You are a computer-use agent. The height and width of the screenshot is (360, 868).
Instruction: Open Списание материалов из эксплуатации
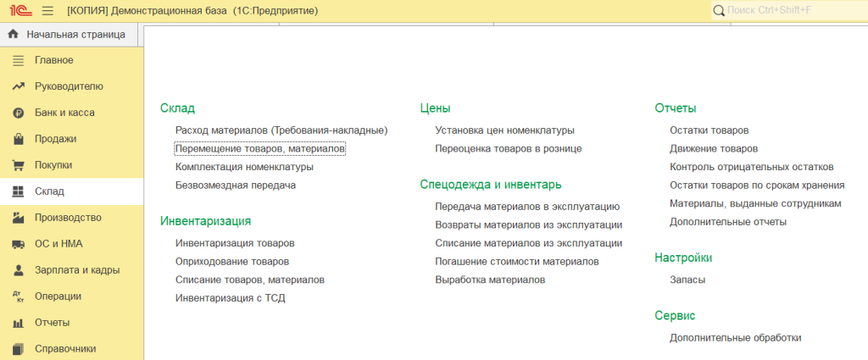pos(529,243)
